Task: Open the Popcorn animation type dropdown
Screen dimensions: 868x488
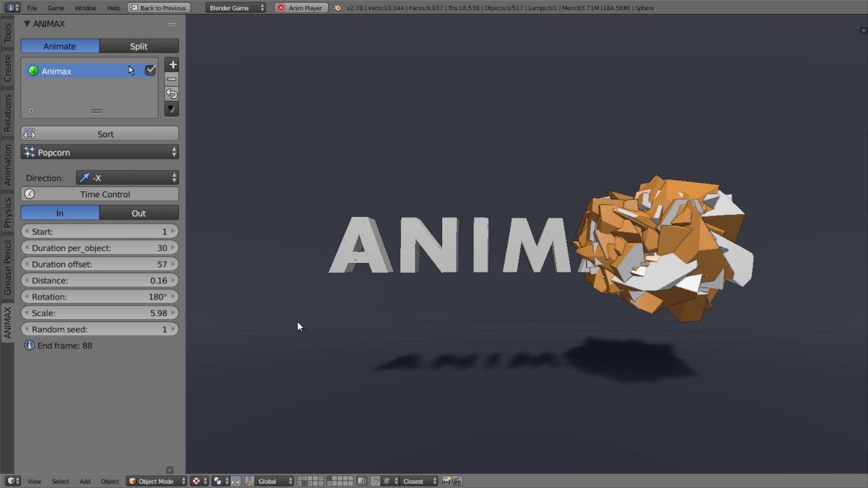Action: 100,152
